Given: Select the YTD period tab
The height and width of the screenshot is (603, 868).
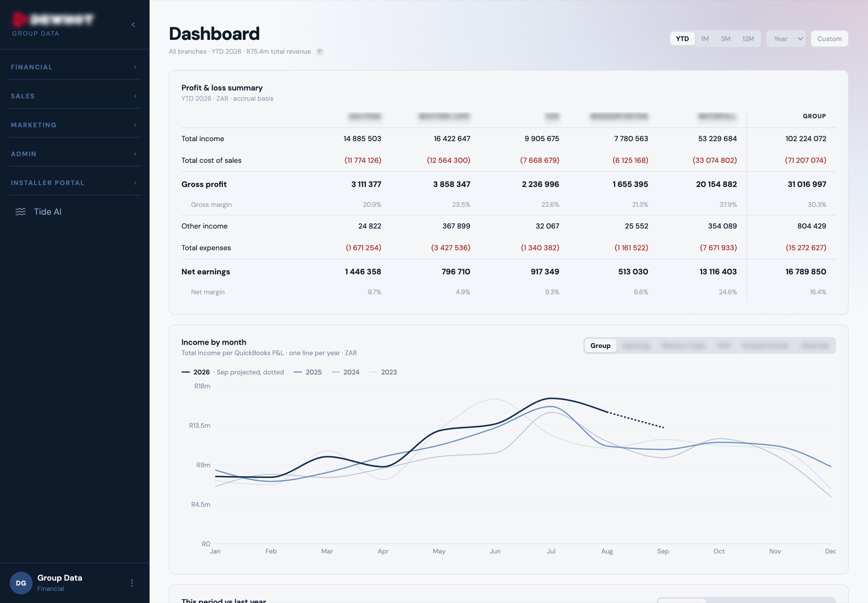Looking at the screenshot, I should 682,39.
